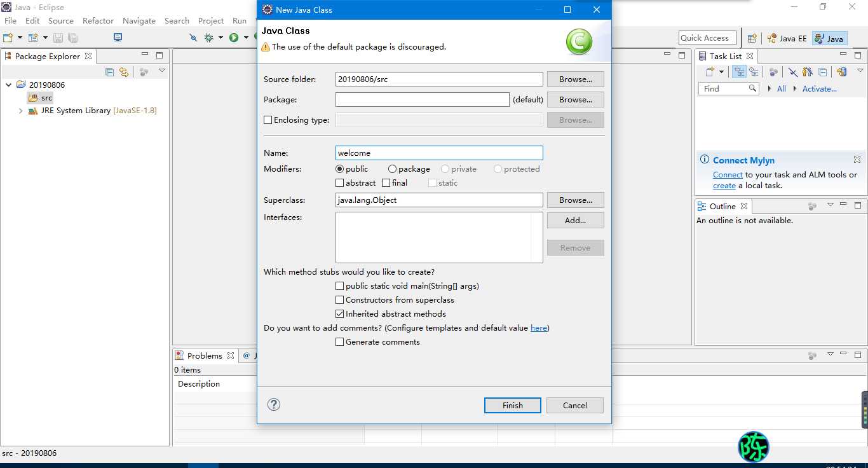Screen dimensions: 868x468
Task: Click Browse next to Package
Action: point(576,100)
